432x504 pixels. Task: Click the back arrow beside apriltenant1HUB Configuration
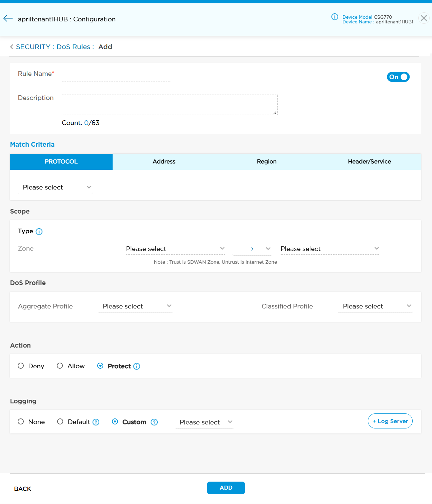pos(8,19)
